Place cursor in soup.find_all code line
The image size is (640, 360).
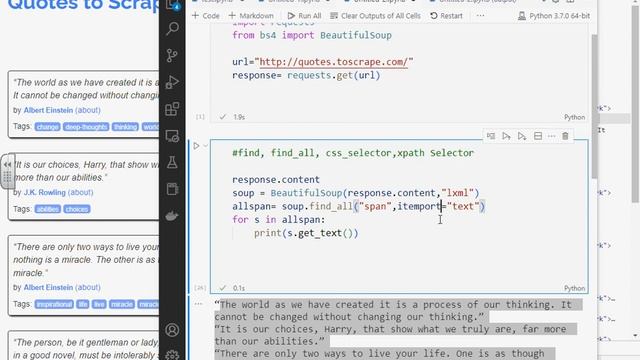coord(358,206)
